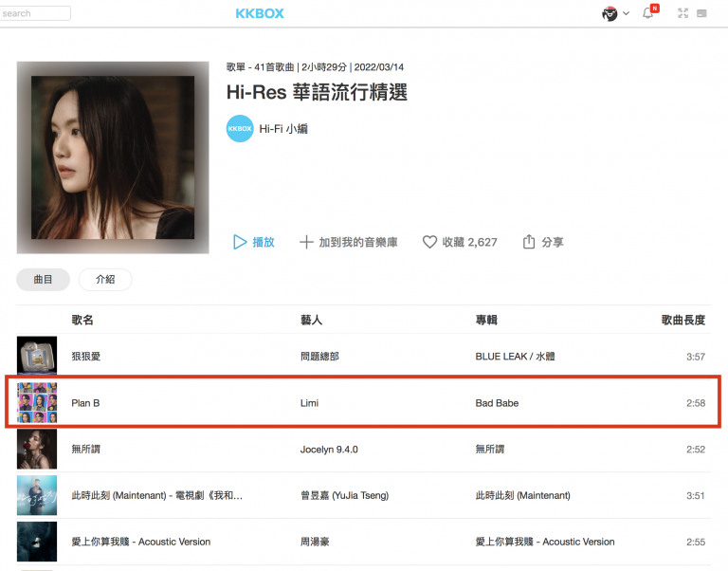Click the KKBOX logo in header
728x571 pixels.
coord(260,13)
